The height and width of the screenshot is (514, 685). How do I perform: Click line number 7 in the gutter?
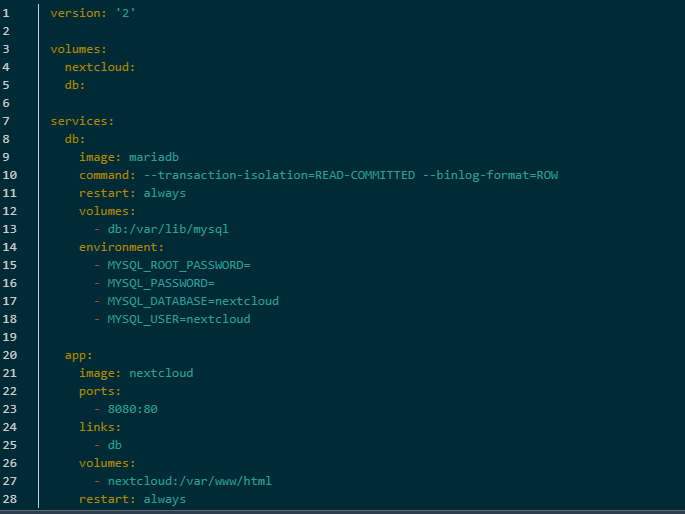point(6,121)
